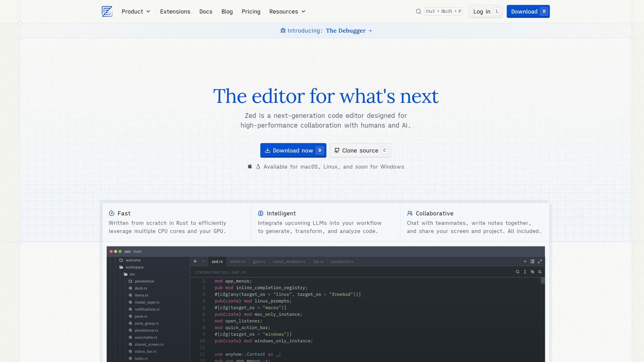This screenshot has height=362, width=644.
Task: Click the editor's vertical scrollbar thumb
Action: 543,281
